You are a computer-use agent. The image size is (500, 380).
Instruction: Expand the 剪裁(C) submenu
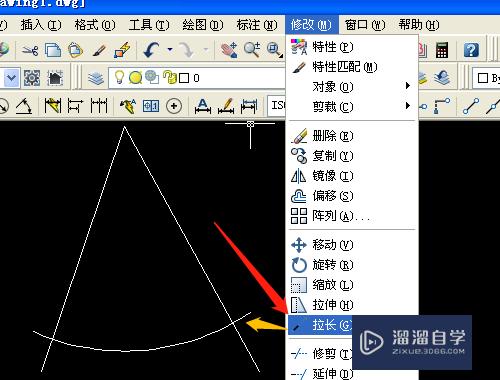[x=352, y=107]
